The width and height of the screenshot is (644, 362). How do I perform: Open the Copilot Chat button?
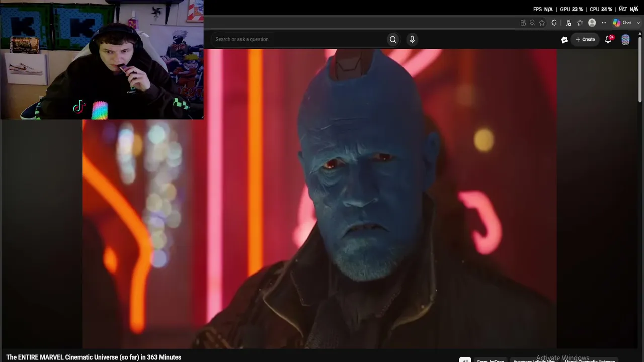click(622, 23)
